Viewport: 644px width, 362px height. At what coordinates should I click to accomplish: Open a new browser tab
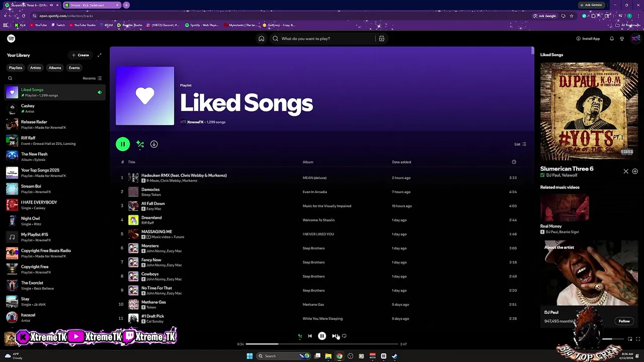point(126,5)
